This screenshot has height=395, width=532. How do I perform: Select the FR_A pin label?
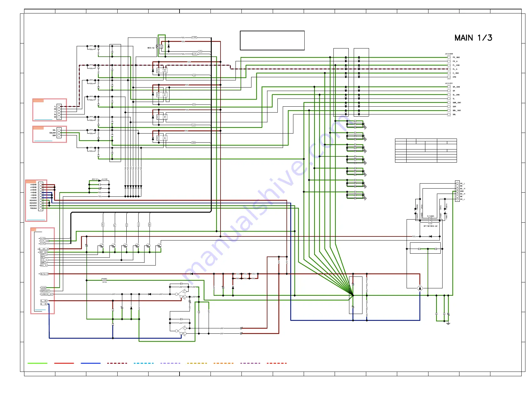[455, 61]
